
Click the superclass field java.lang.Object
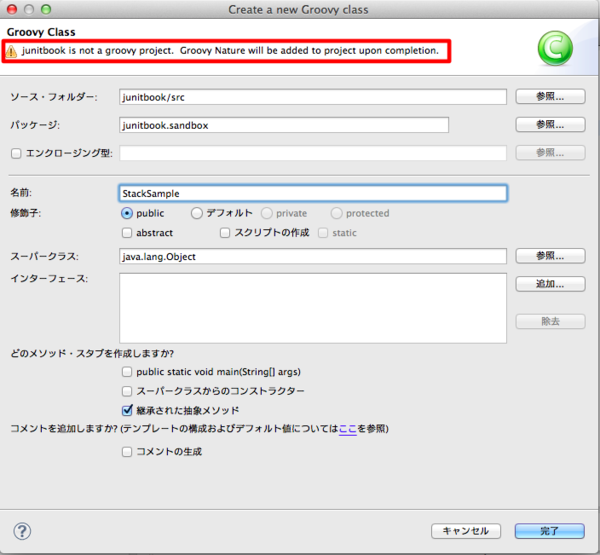pos(313,256)
